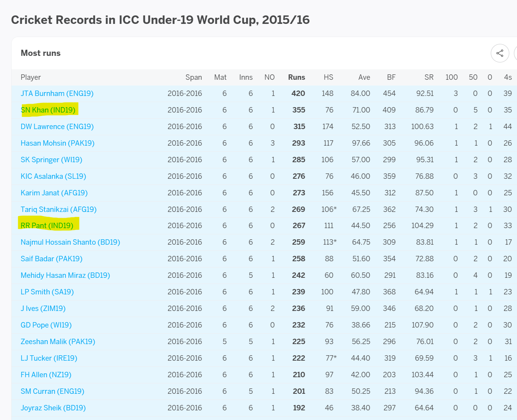517x420 pixels.
Task: Open Tariq Stanikzai (AFG19) player link
Action: (59, 209)
